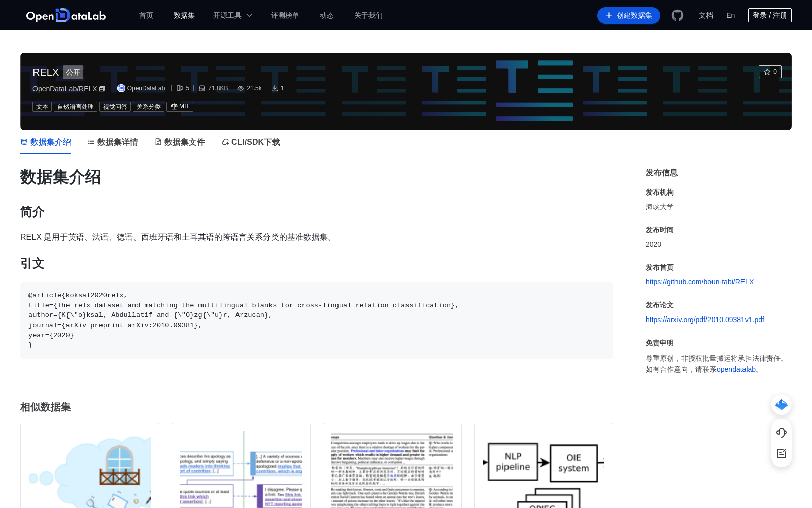
Task: Click the 公开 visibility badge
Action: pyautogui.click(x=73, y=72)
